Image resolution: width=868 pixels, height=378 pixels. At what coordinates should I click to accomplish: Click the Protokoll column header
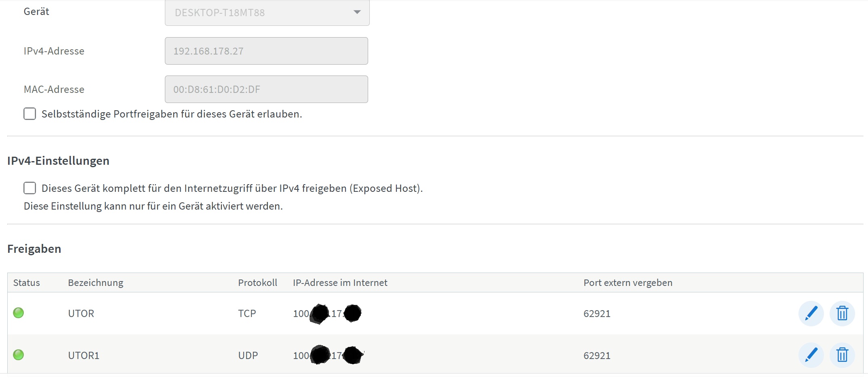coord(257,283)
